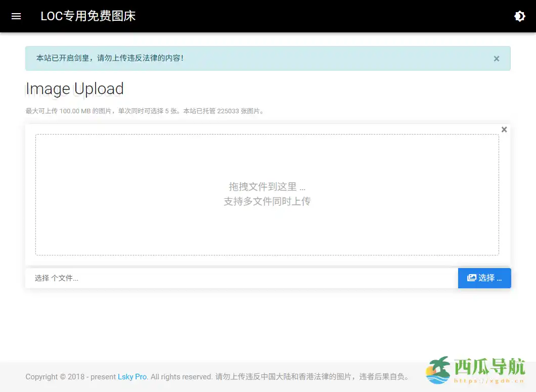The image size is (536, 392).
Task: Close the upload box with its × icon
Action: coord(504,129)
